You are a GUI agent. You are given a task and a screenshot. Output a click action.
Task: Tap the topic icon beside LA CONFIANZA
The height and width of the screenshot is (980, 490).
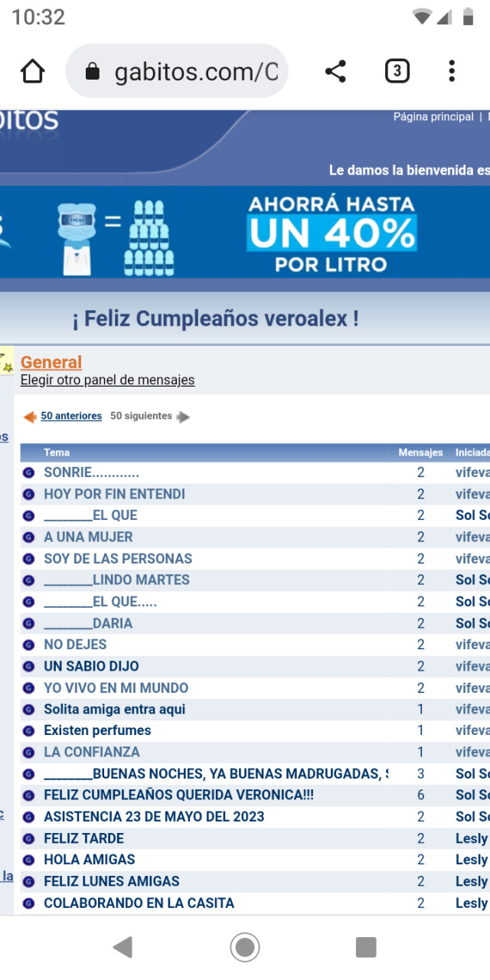tap(29, 753)
